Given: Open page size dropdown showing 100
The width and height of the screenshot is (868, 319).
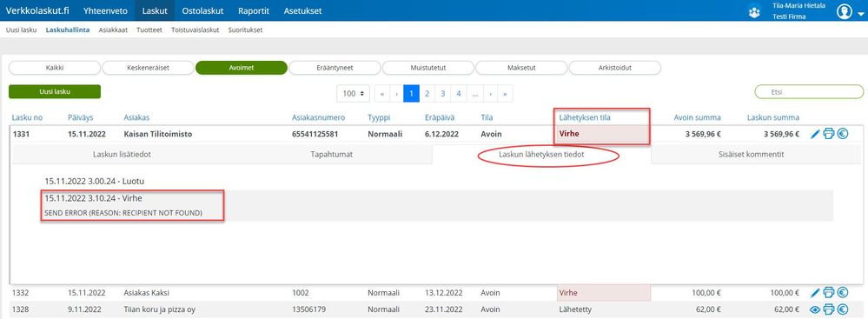Looking at the screenshot, I should click(353, 94).
